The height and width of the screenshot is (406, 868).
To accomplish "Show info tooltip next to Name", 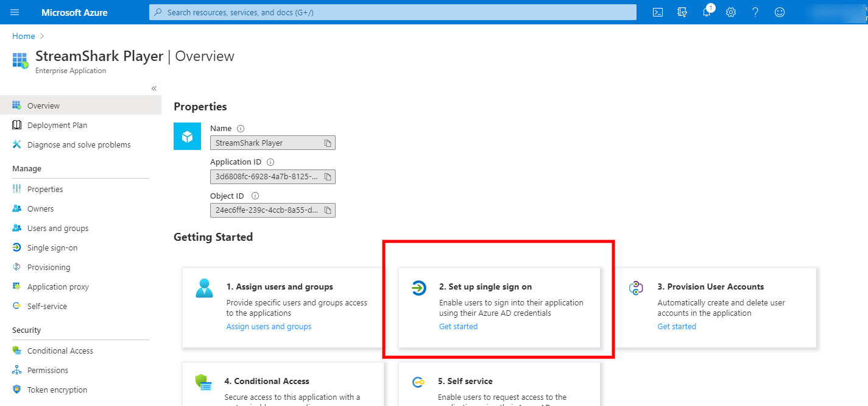I will coord(241,129).
